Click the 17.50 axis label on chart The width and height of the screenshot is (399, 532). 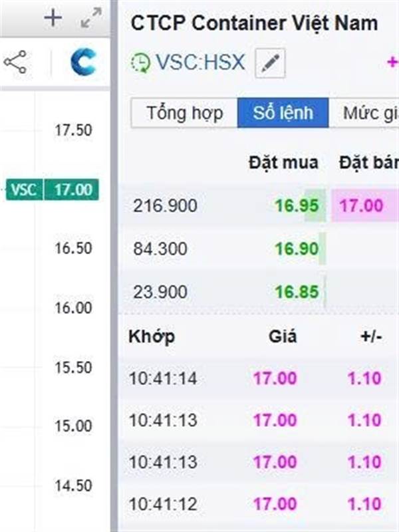[73, 130]
